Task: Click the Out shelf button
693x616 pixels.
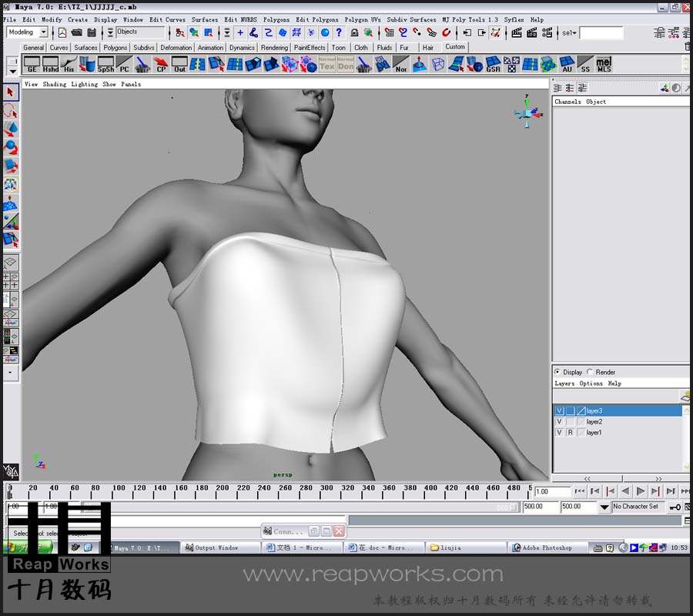Action: click(179, 65)
